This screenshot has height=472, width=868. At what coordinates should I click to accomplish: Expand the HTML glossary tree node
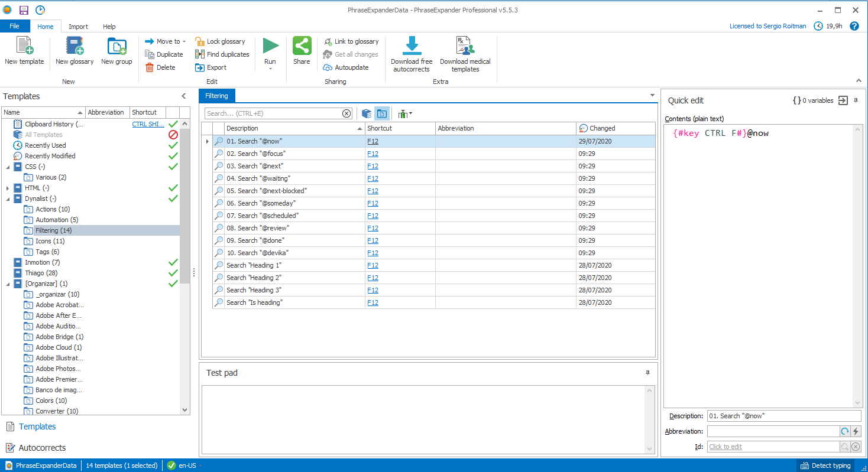[8, 188]
